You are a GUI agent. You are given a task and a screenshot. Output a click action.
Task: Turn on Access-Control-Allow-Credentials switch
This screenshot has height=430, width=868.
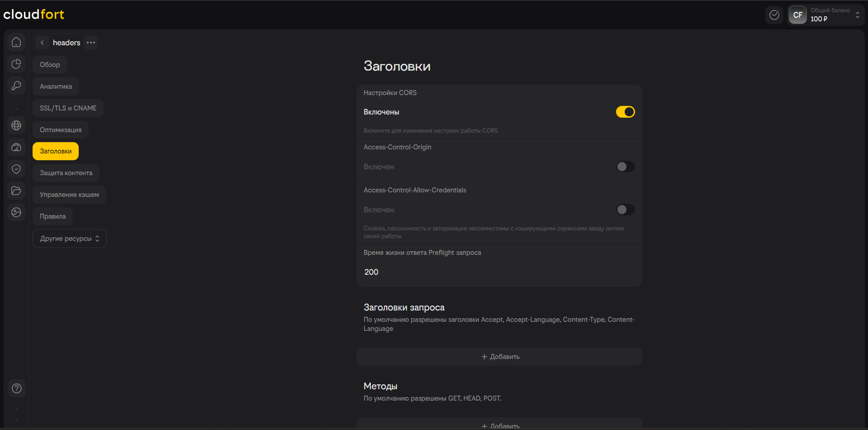[x=625, y=210]
